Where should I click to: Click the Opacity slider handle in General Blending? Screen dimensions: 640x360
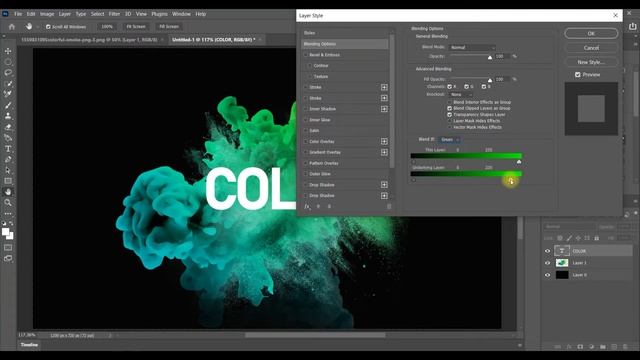490,58
